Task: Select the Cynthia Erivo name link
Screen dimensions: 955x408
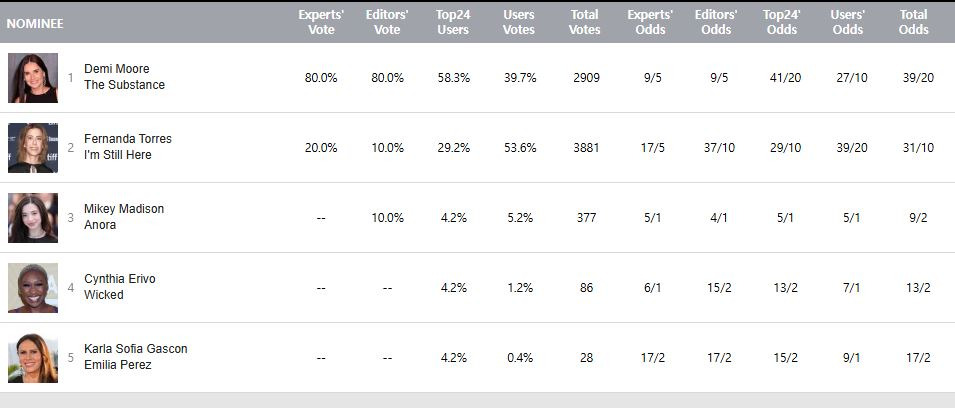Action: pos(120,279)
